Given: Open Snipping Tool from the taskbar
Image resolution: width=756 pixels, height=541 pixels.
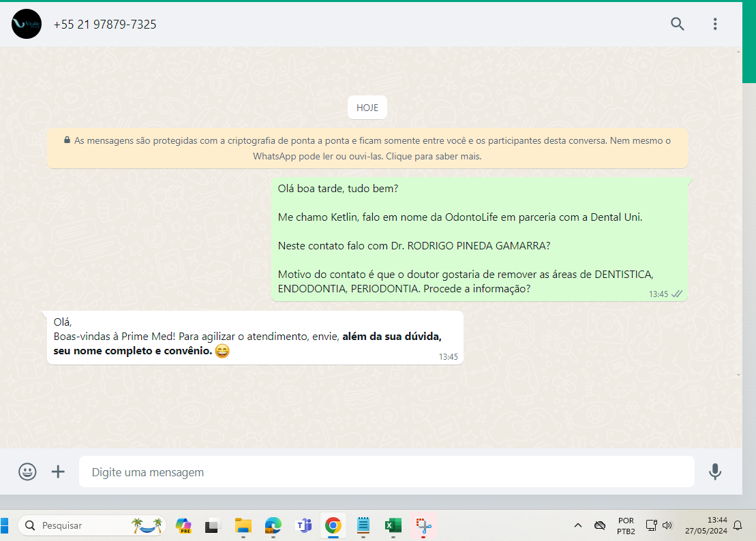Looking at the screenshot, I should [423, 525].
